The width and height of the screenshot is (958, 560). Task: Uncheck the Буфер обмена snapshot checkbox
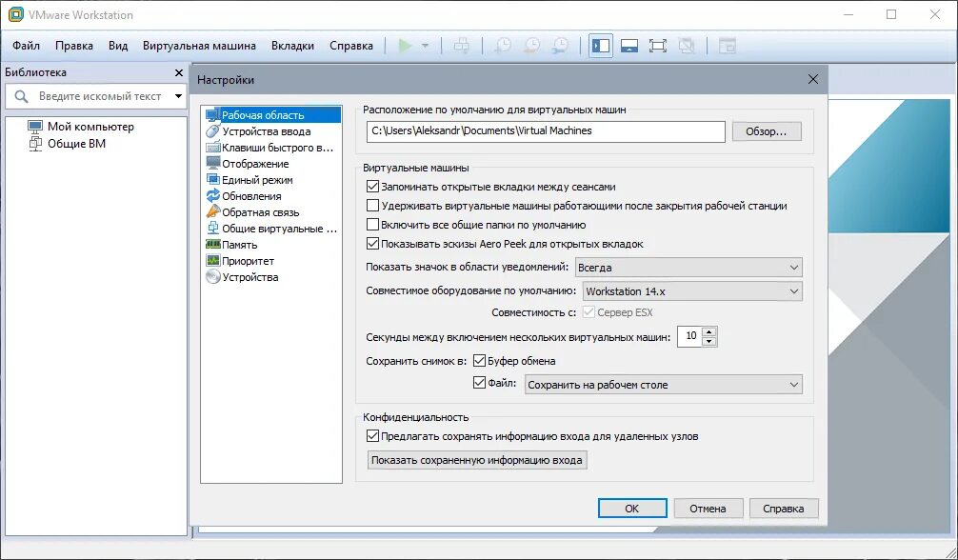pos(479,360)
